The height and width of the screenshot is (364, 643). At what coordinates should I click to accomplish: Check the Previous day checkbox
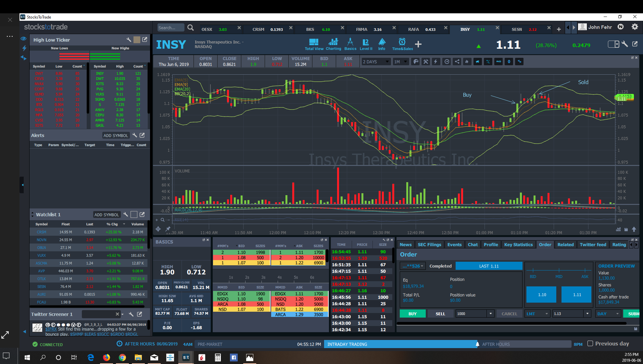tap(590, 344)
